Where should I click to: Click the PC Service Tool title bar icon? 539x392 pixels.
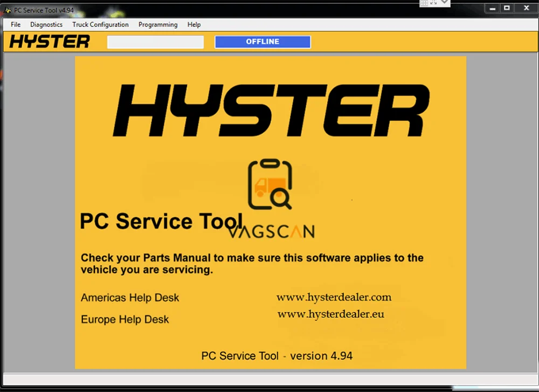(8, 10)
